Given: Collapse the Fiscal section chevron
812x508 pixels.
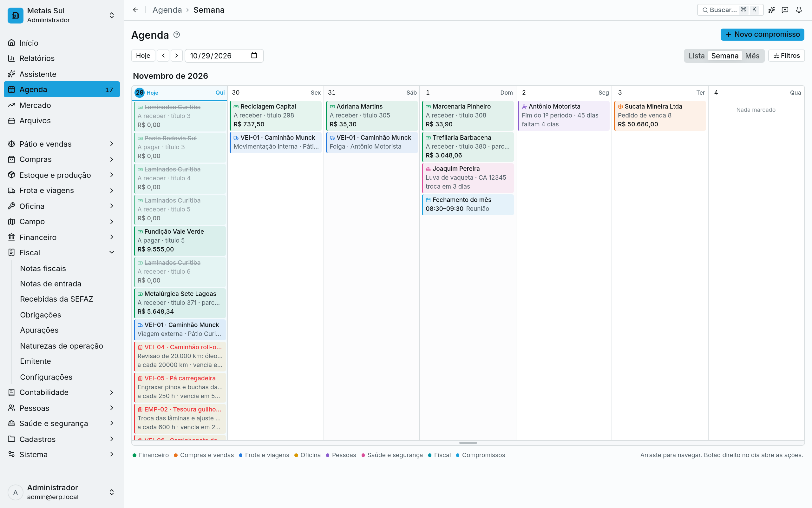Looking at the screenshot, I should coord(112,252).
